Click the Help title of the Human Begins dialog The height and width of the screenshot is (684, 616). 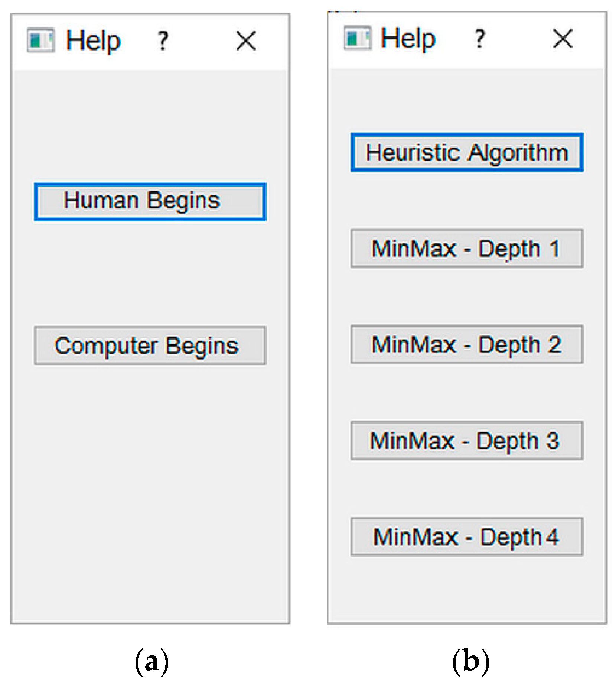[93, 40]
